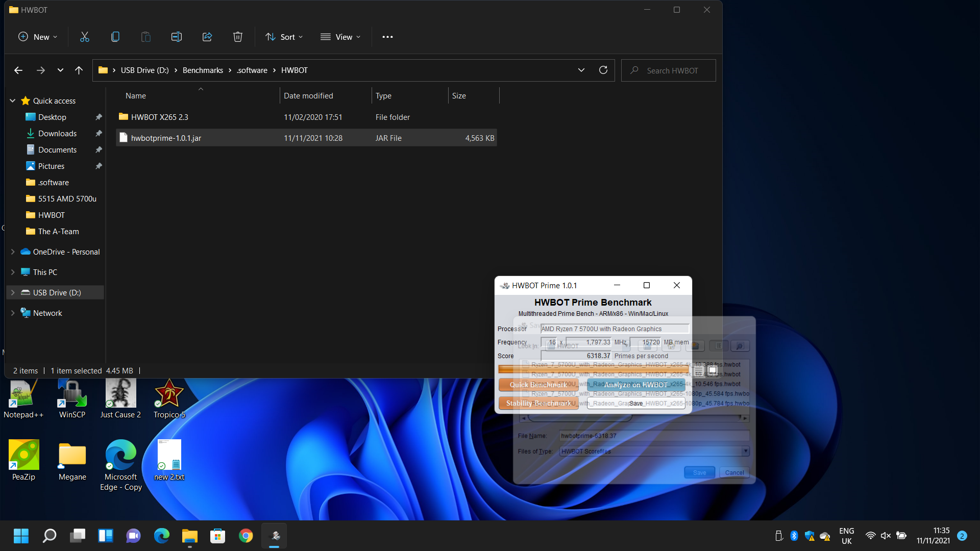
Task: Click the Rename icon in Explorer toolbar
Action: point(177,37)
